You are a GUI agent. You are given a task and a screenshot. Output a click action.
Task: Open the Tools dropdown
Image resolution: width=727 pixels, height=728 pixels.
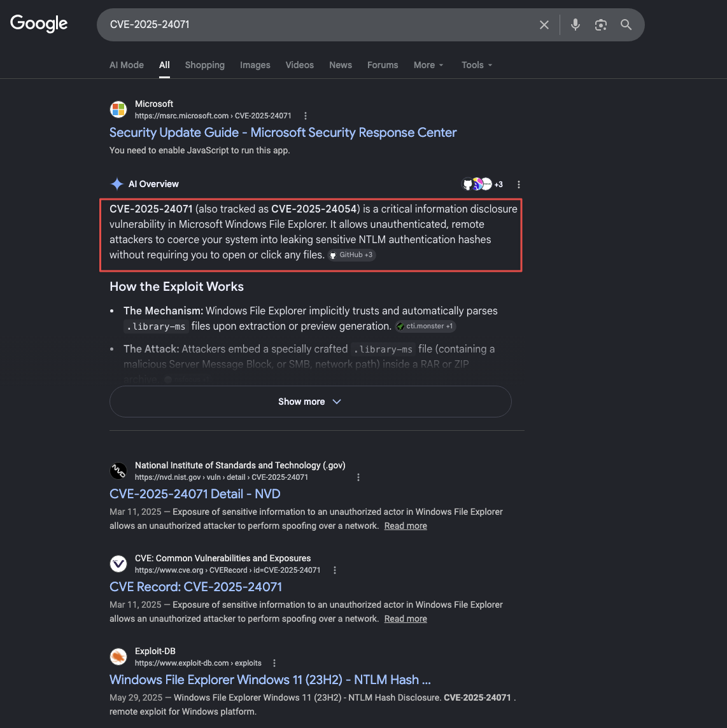[x=477, y=65]
